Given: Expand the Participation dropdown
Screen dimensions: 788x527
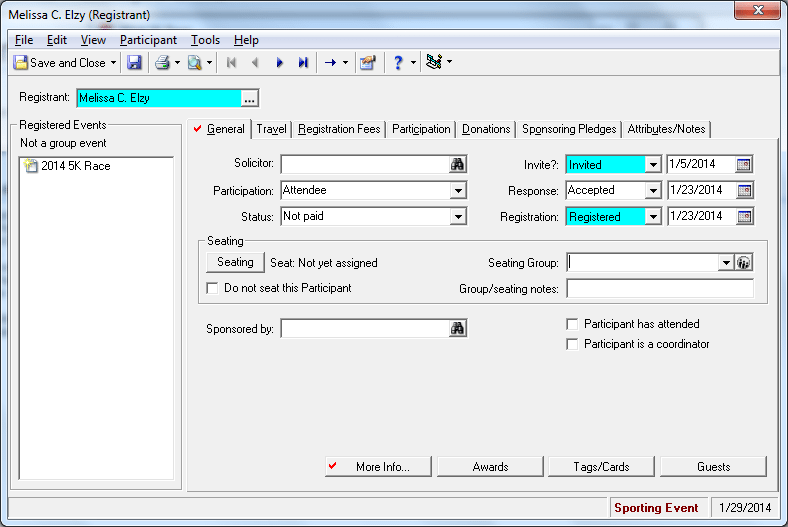Looking at the screenshot, I should 458,191.
